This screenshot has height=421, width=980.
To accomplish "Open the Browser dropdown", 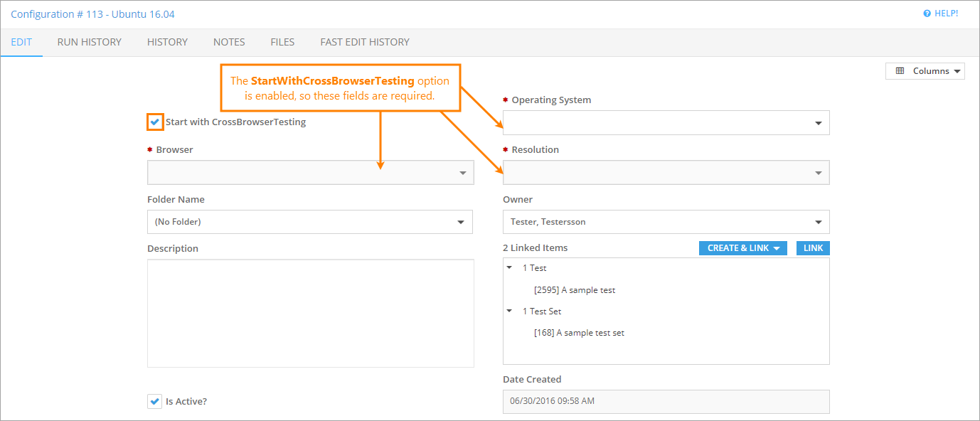I will click(x=310, y=173).
